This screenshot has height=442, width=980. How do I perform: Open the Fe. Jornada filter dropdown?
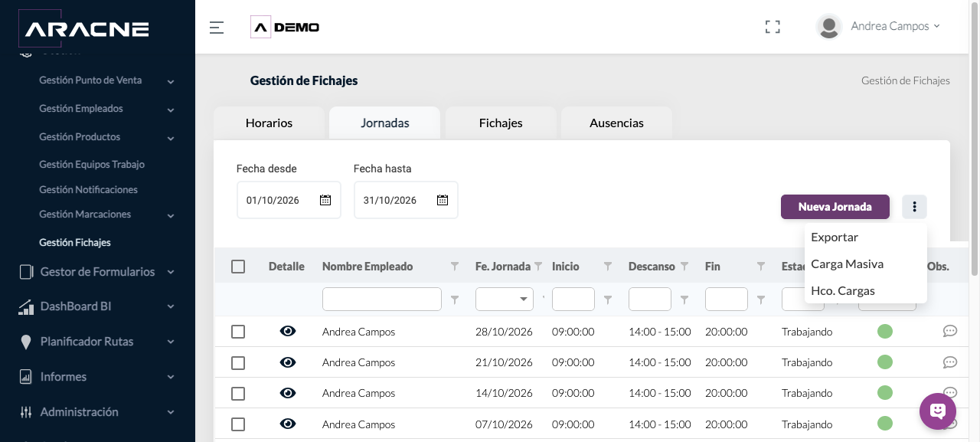pos(505,299)
